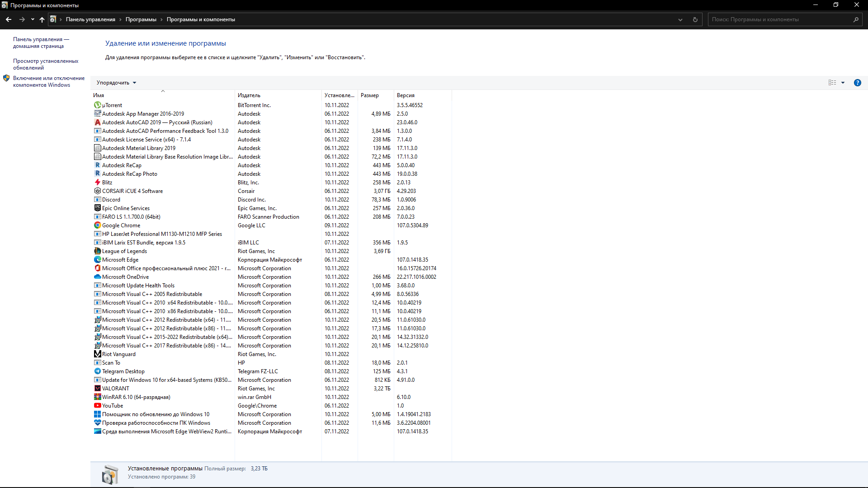The image size is (868, 488).
Task: Expand the breadcrumb arrow after Панель управления
Action: (120, 19)
